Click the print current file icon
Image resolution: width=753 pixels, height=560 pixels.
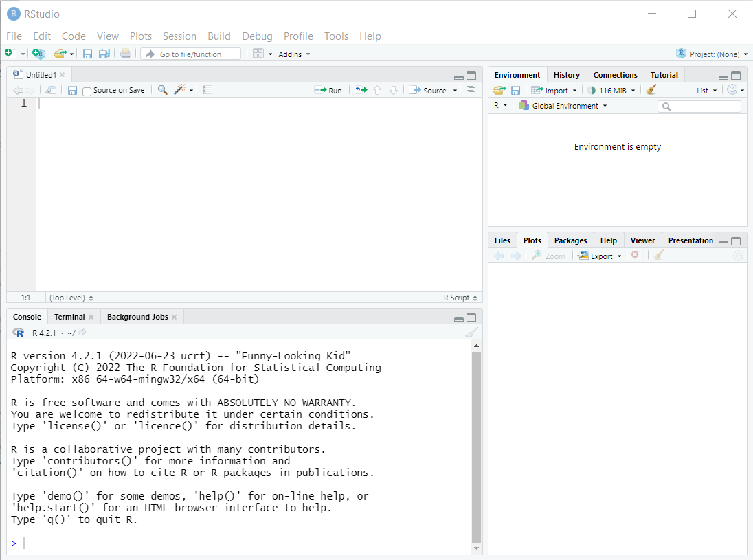126,54
